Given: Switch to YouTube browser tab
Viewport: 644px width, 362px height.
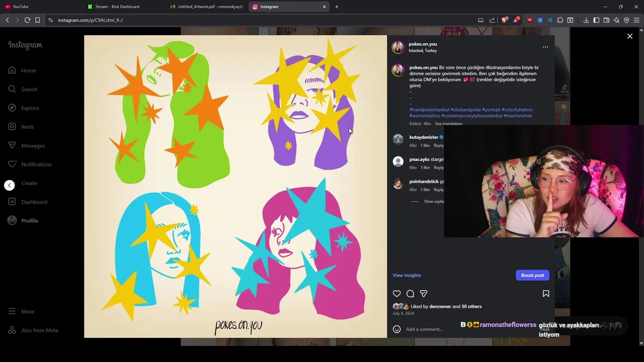Looking at the screenshot, I should click(42, 7).
